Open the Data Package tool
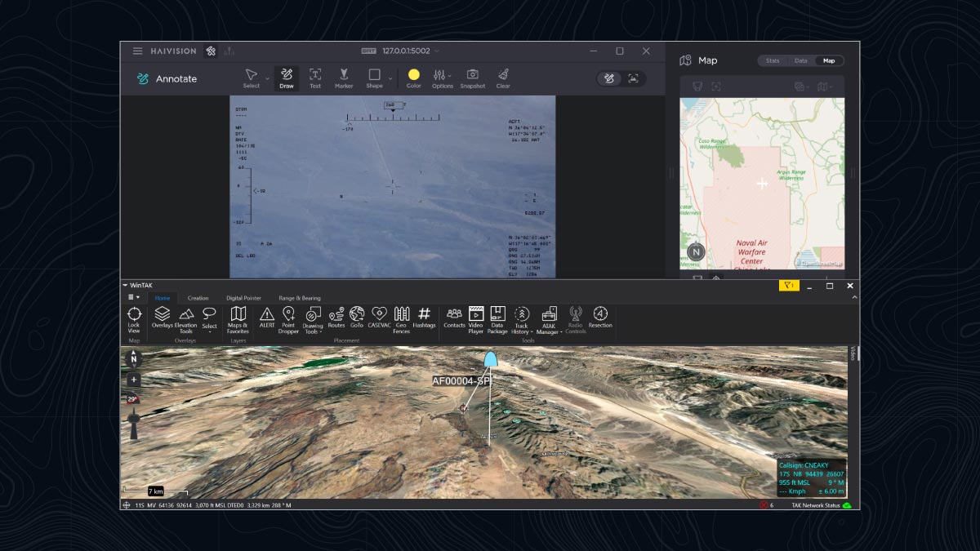 (x=497, y=320)
